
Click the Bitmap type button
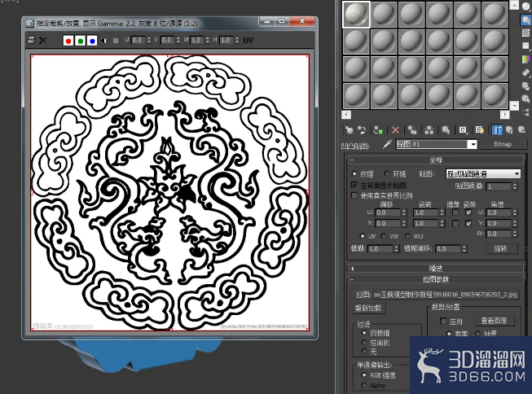coord(503,144)
